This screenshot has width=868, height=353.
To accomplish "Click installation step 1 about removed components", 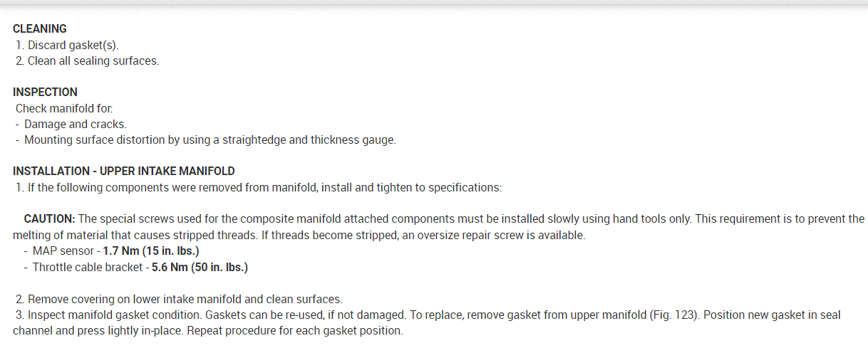I will (x=264, y=187).
